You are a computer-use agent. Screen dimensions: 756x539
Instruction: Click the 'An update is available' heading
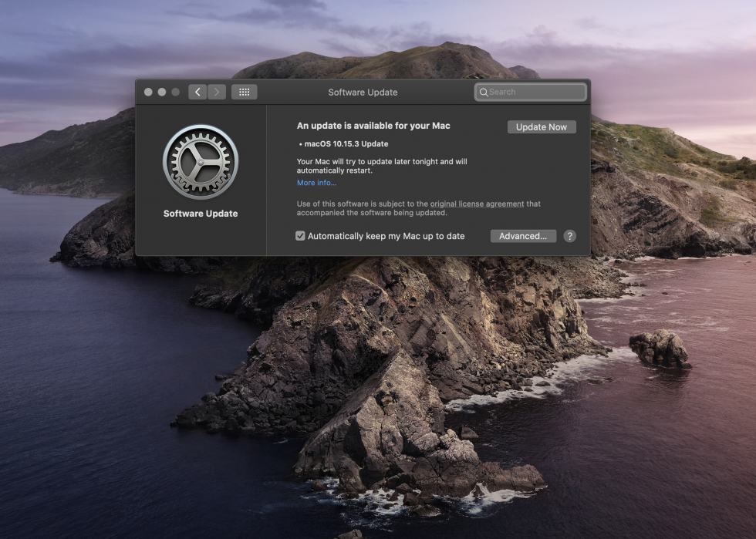(x=373, y=126)
